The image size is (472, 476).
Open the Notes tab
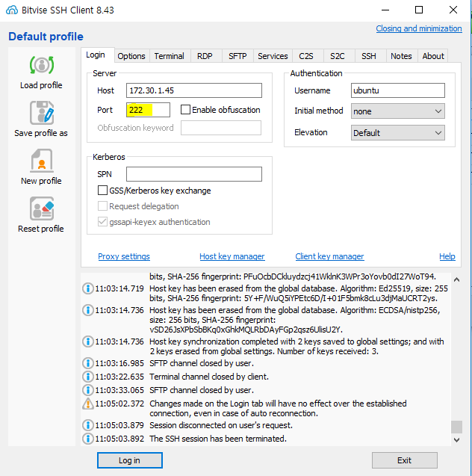[401, 56]
